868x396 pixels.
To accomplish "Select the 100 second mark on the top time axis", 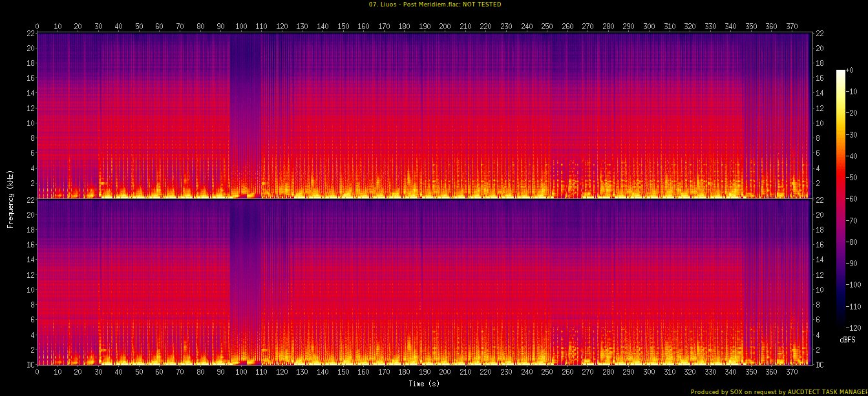I will [x=241, y=26].
